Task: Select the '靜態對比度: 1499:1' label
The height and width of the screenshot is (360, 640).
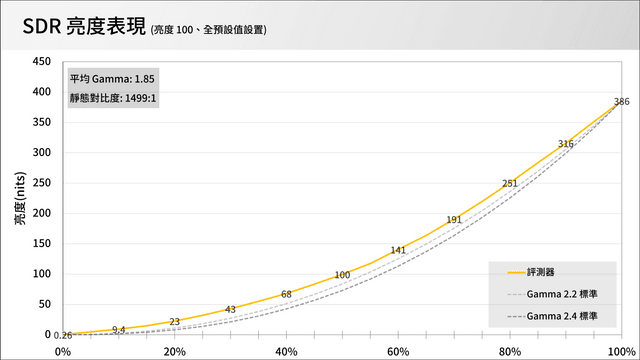Action: (113, 98)
